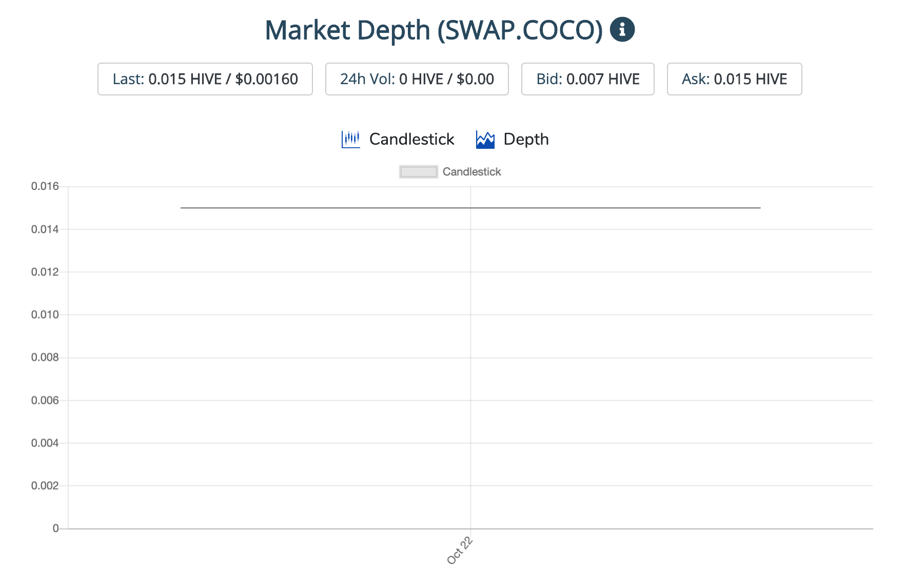
Task: Click the 0.004 y-axis label
Action: [x=45, y=443]
